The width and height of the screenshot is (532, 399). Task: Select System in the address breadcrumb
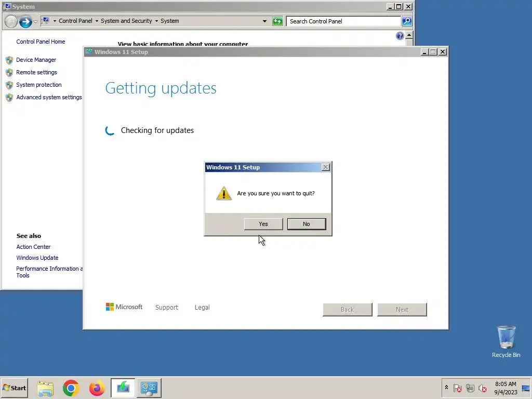pos(170,21)
